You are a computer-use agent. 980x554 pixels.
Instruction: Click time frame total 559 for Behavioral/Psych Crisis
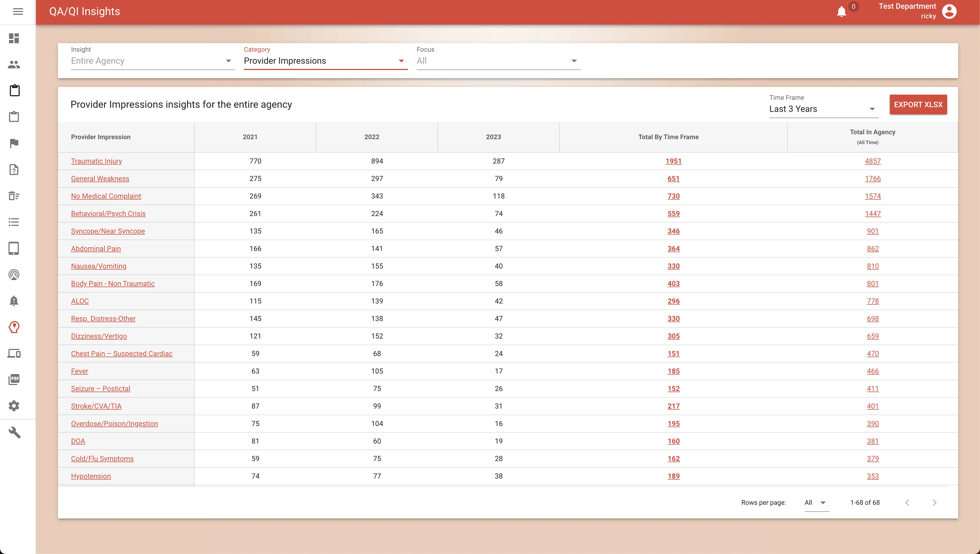pos(673,214)
